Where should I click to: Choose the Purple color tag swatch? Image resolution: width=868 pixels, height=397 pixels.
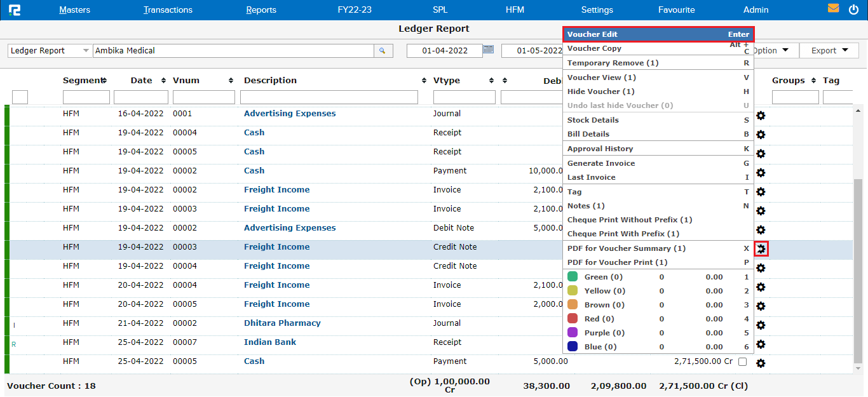pyautogui.click(x=573, y=333)
